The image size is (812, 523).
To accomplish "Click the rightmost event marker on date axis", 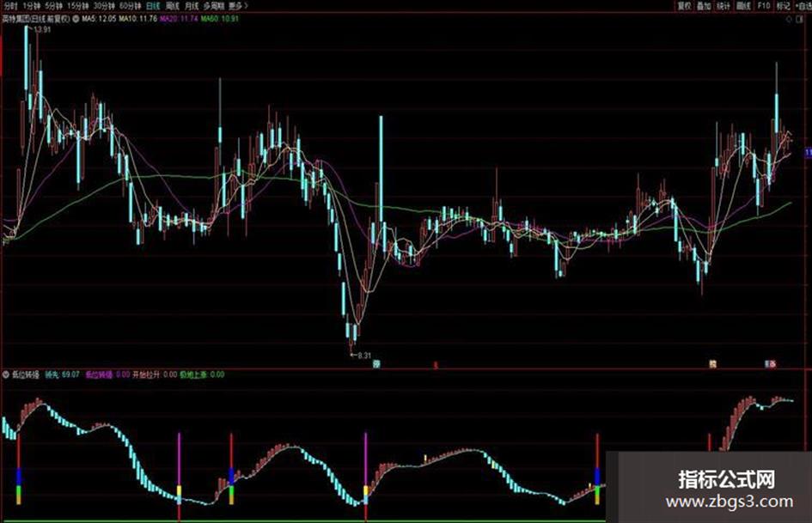I will [772, 364].
